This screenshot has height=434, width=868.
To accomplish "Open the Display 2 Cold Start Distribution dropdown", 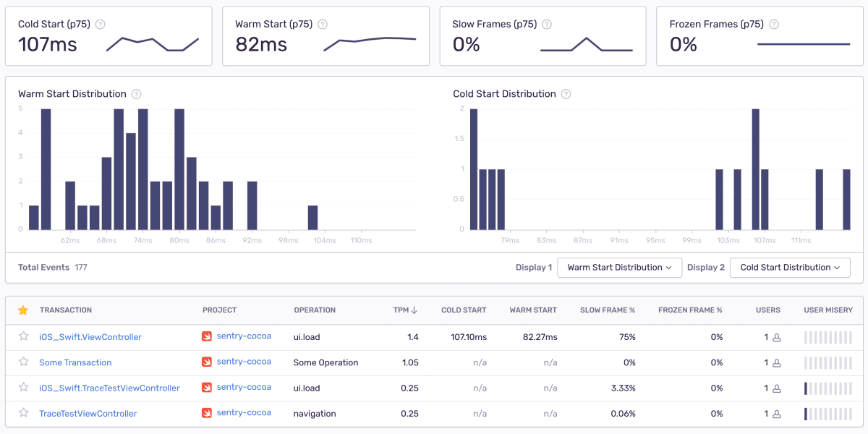I will pos(789,267).
